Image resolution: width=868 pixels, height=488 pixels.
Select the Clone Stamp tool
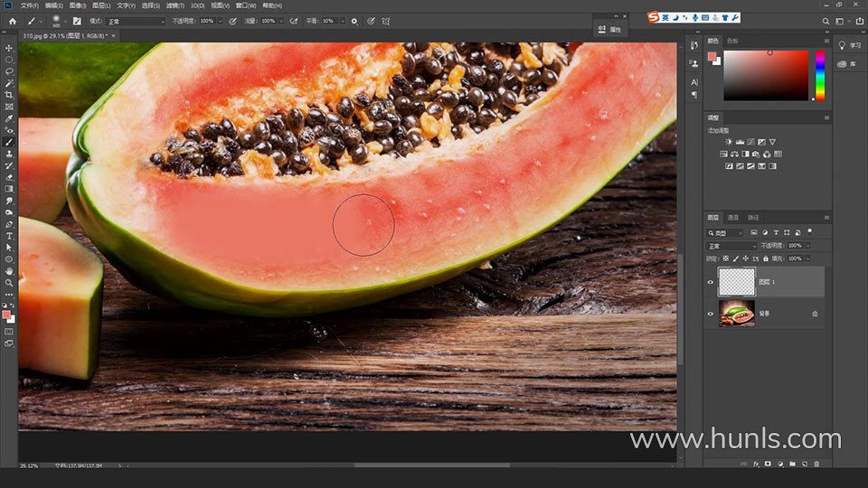[x=9, y=154]
